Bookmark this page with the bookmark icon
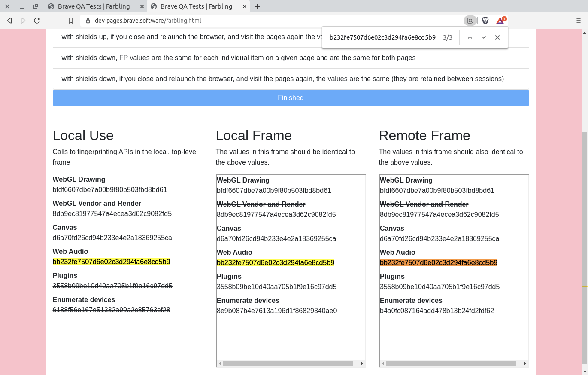This screenshot has width=588, height=375. tap(71, 21)
